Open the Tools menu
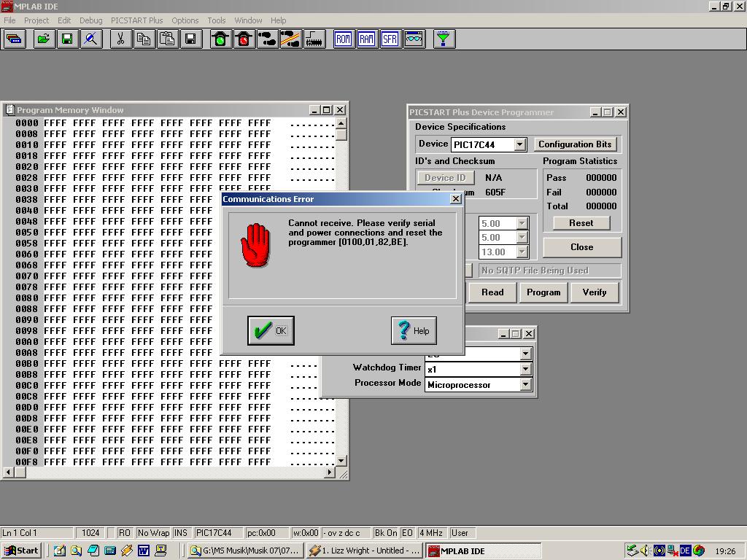This screenshot has height=560, width=747. (x=216, y=20)
